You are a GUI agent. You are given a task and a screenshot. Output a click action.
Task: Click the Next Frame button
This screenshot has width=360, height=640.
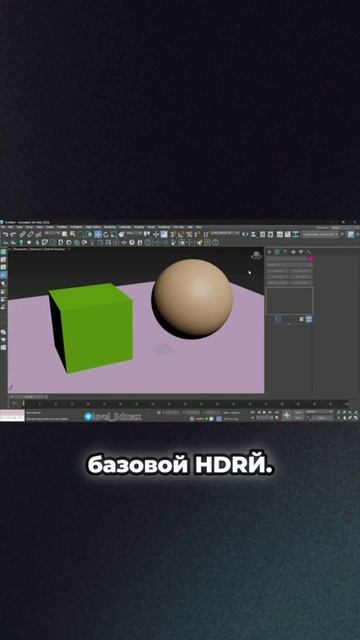pos(270,413)
